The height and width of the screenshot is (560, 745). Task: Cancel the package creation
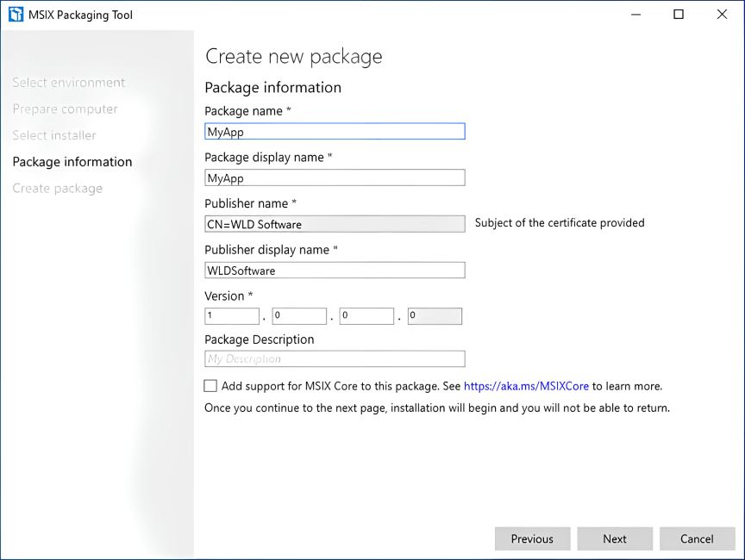coord(697,538)
